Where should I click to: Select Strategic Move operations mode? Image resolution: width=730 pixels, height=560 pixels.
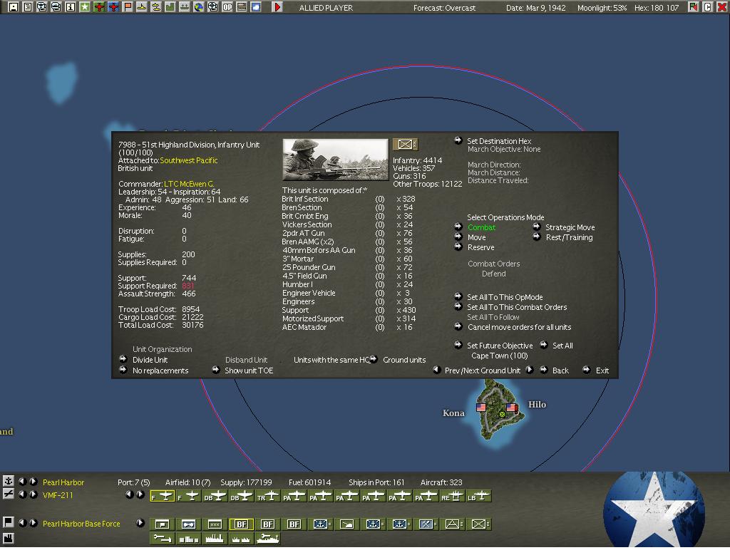(x=570, y=228)
